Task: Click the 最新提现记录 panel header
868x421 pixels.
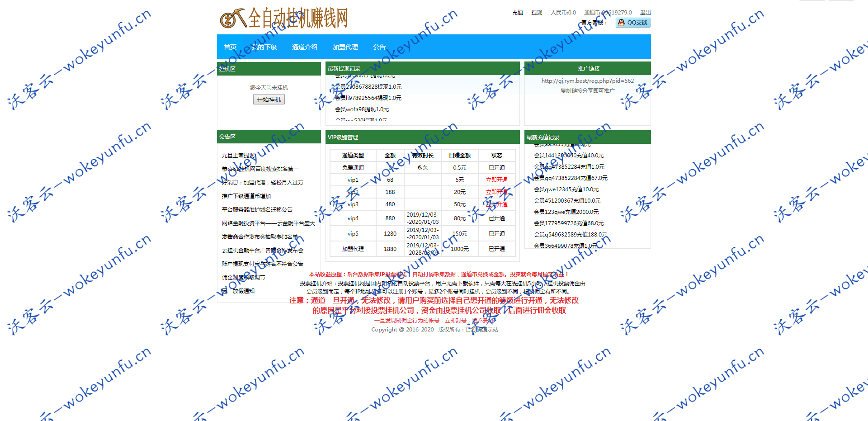Action: 423,69
